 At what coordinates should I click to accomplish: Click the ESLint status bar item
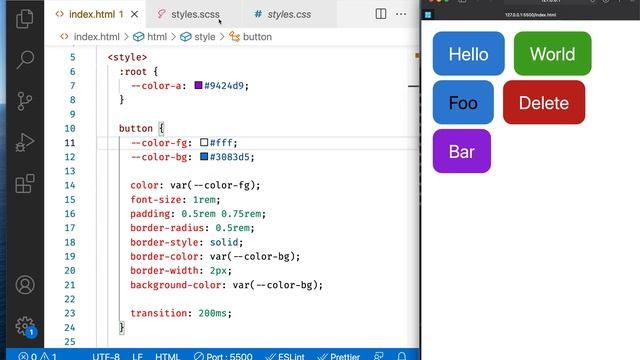pyautogui.click(x=285, y=356)
